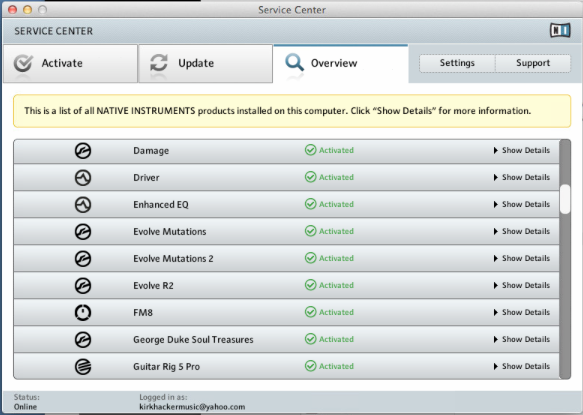Click the Guitar Rig 5 Pro icon
The image size is (583, 415).
coord(83,367)
